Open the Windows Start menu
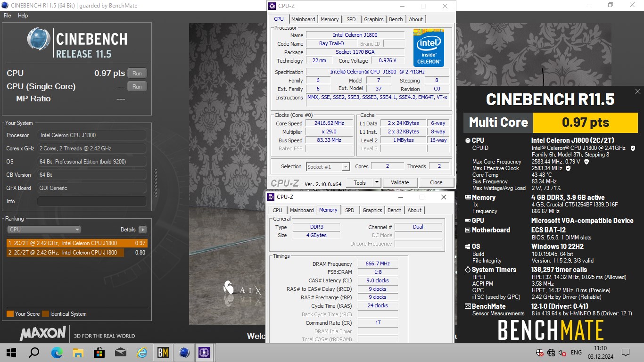644x362 pixels. tap(11, 353)
